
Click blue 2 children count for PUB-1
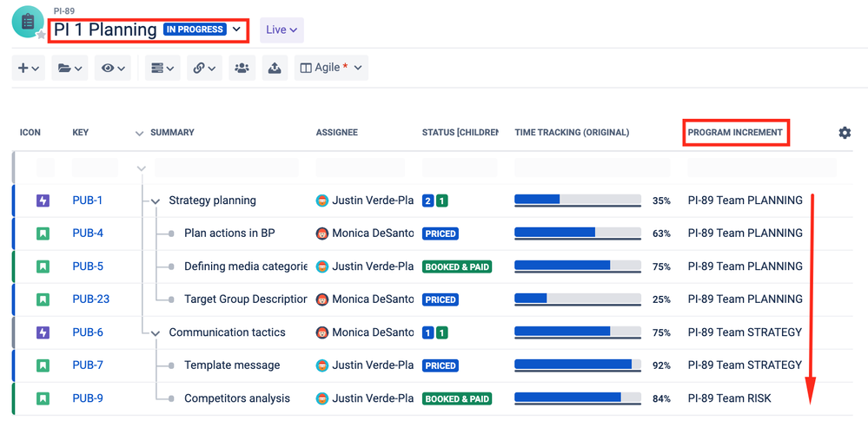[x=427, y=201]
